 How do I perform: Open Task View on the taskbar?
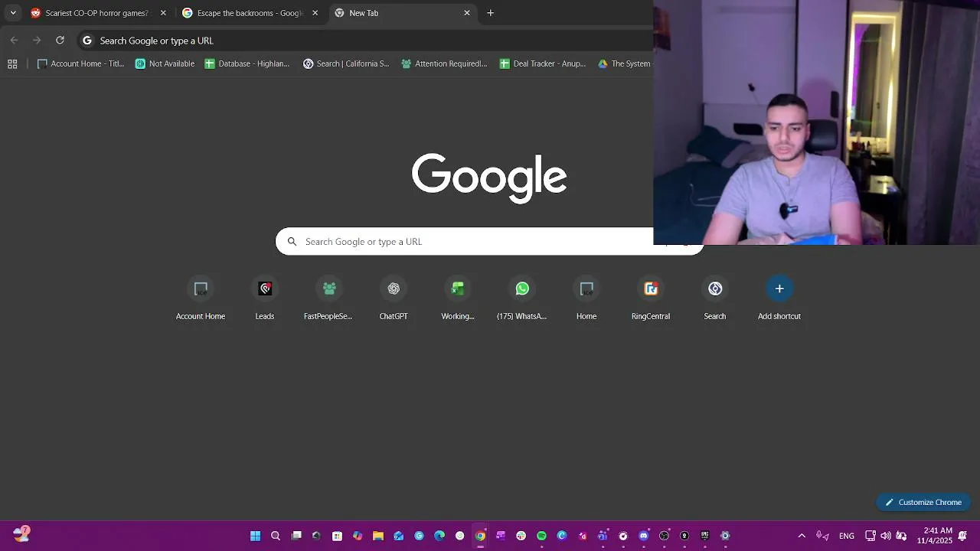tap(296, 536)
